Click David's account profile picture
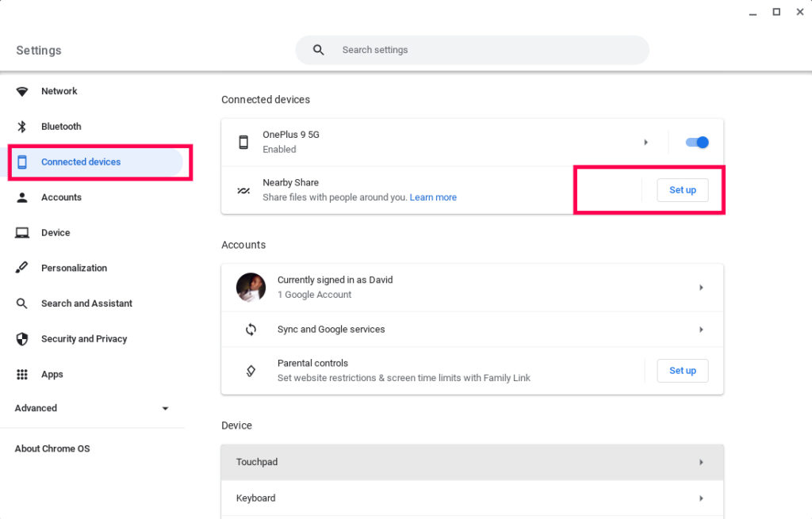This screenshot has height=519, width=812. click(251, 287)
